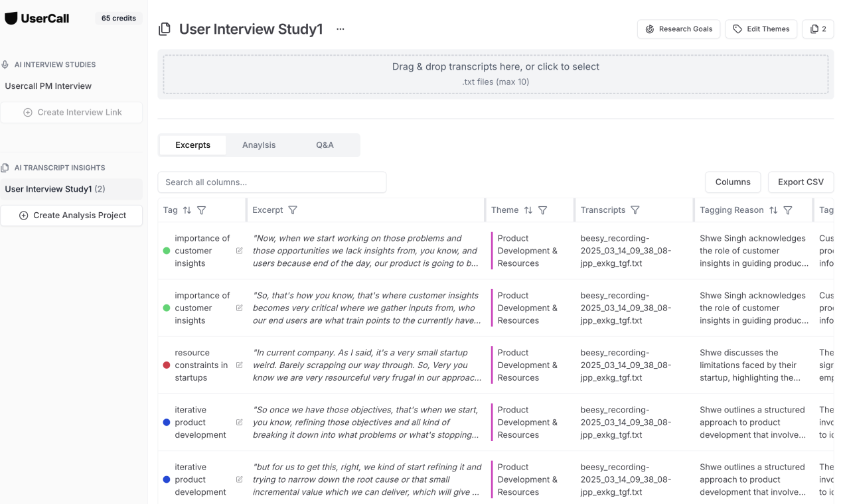
Task: Edit tag on 'but for us to get this' row
Action: pyautogui.click(x=240, y=479)
